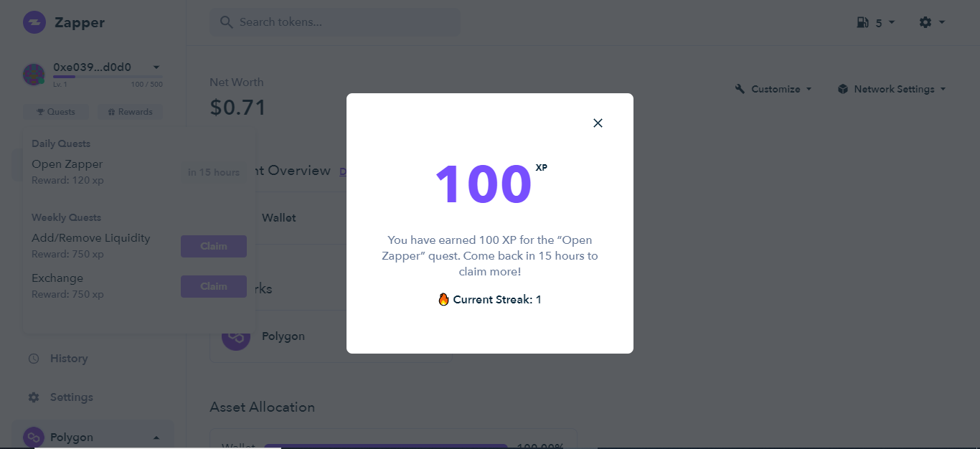Open History in the sidebar
The height and width of the screenshot is (449, 980).
tap(68, 358)
